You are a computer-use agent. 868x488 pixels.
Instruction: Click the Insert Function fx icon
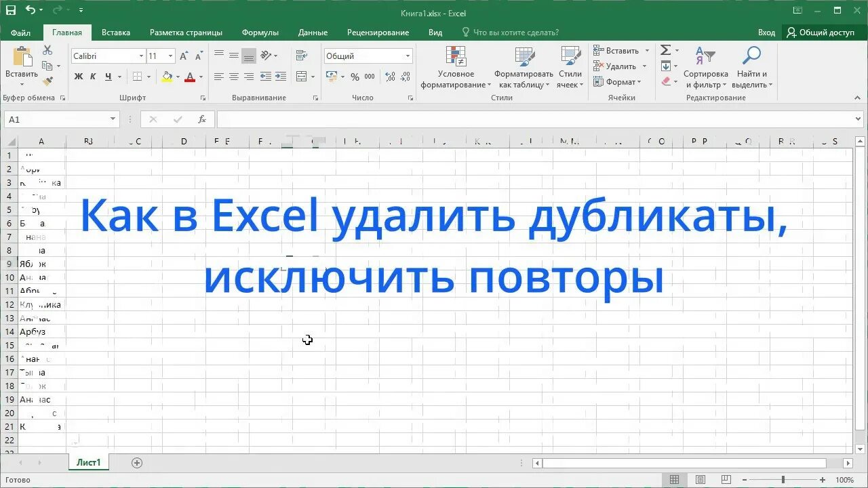pos(201,119)
